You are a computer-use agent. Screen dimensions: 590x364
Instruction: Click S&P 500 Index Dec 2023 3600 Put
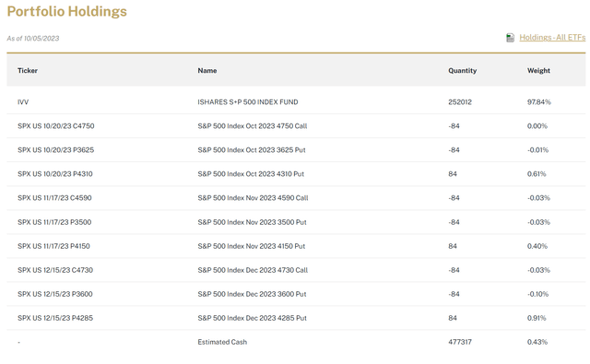click(252, 294)
